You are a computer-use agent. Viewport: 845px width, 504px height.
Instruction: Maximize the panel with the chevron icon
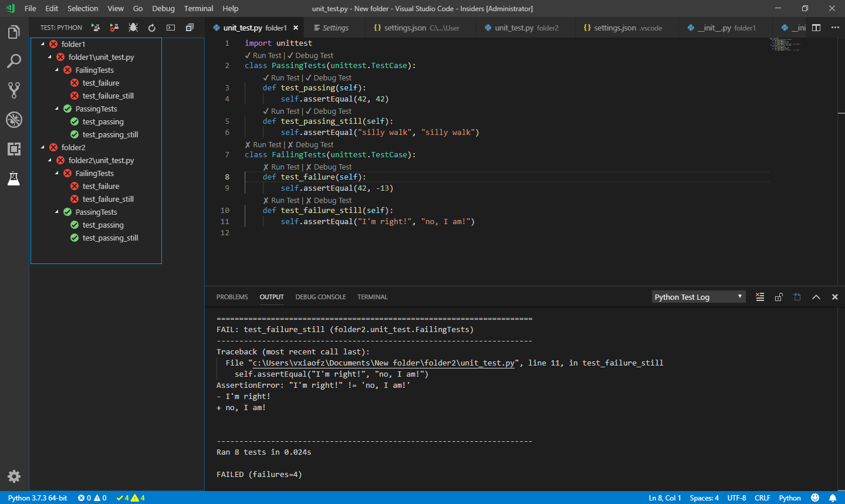pos(816,297)
